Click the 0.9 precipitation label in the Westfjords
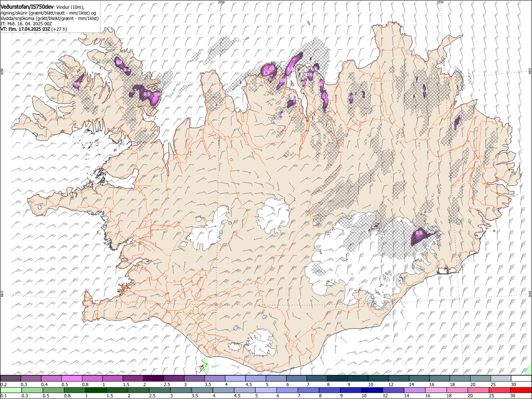The width and height of the screenshot is (532, 399). pos(76,84)
